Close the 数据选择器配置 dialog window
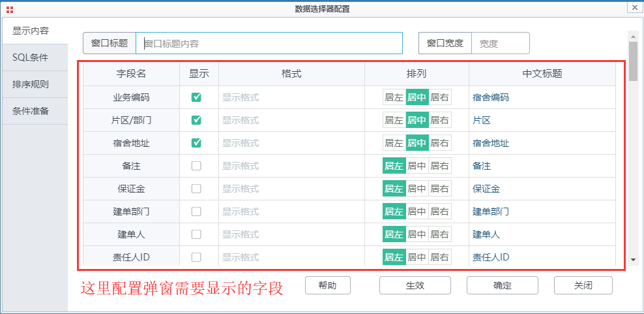 point(634,7)
